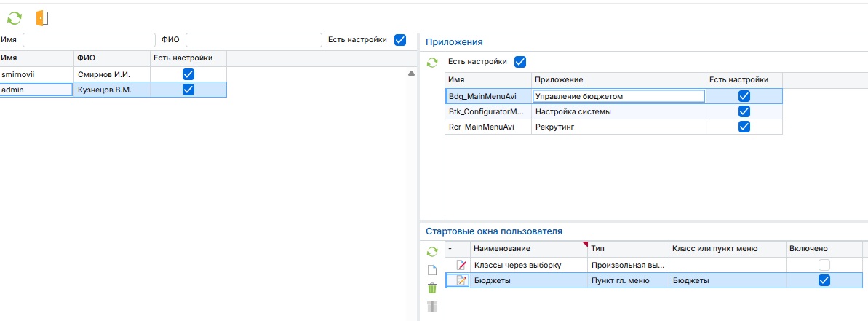Select the Bdg_MainMenuAvi application row
The image size is (868, 321).
614,96
